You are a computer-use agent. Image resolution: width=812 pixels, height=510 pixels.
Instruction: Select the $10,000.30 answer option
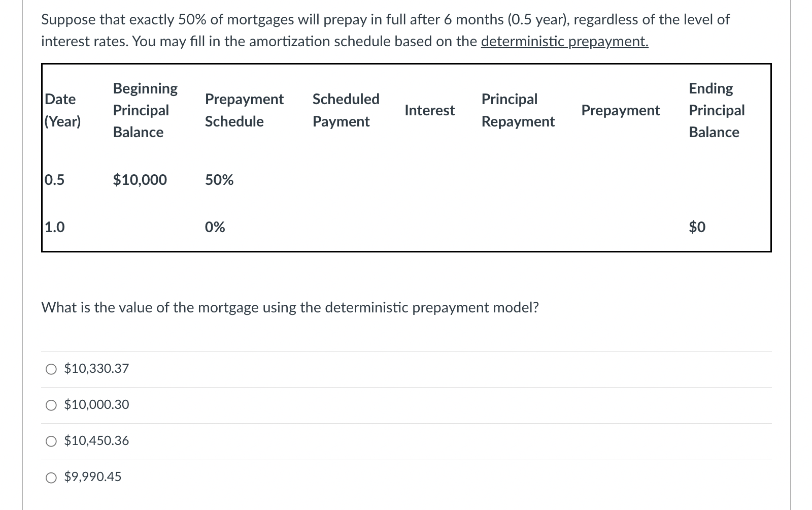[51, 405]
